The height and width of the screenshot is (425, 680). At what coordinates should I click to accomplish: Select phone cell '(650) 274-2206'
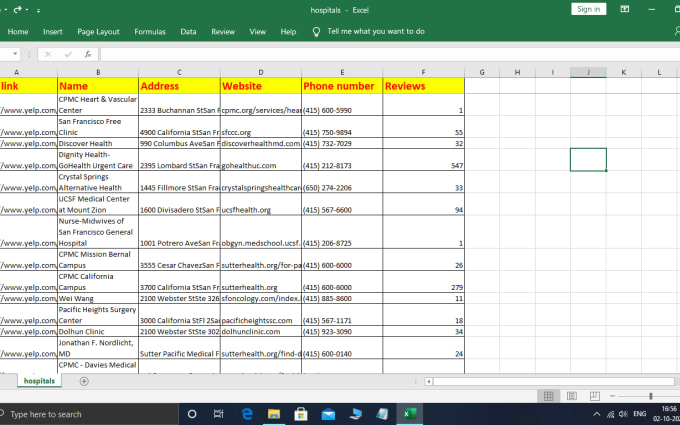342,182
